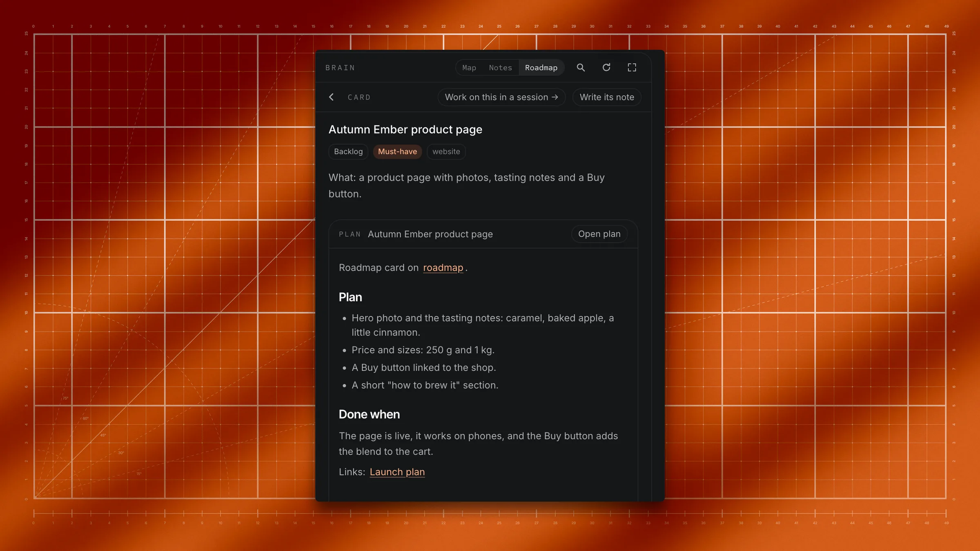The height and width of the screenshot is (551, 980).
Task: Click the CARD breadcrumb label
Action: (359, 97)
